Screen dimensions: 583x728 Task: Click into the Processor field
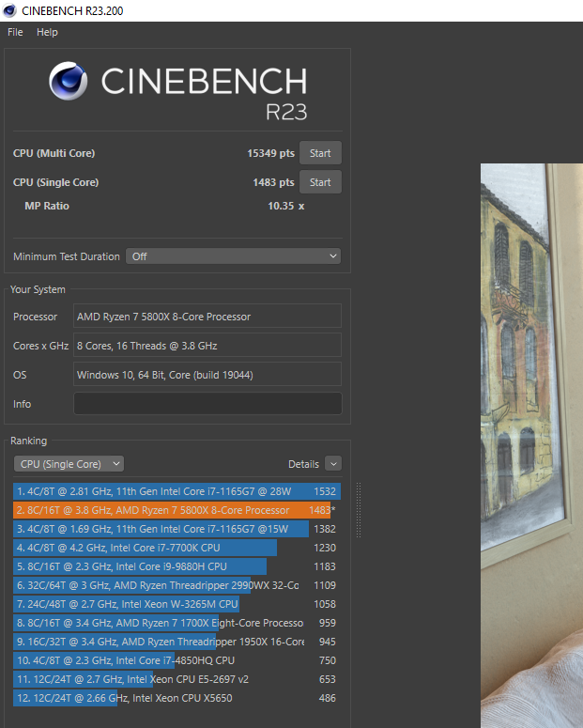point(207,317)
